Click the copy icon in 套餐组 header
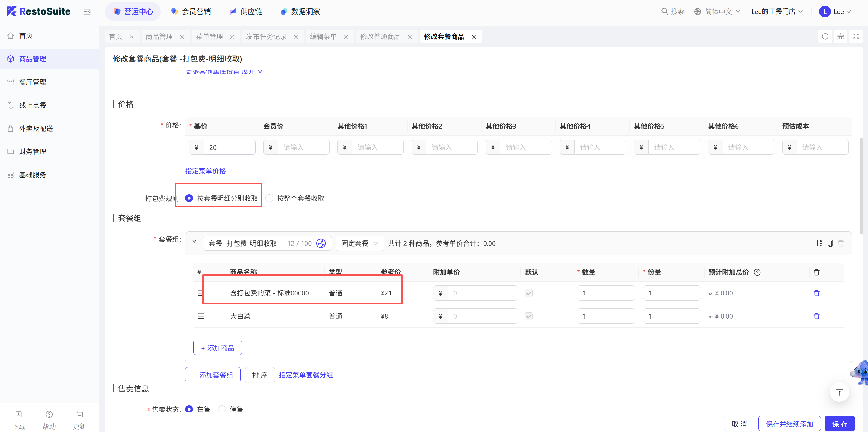Viewport: 868px width, 432px height. 830,243
